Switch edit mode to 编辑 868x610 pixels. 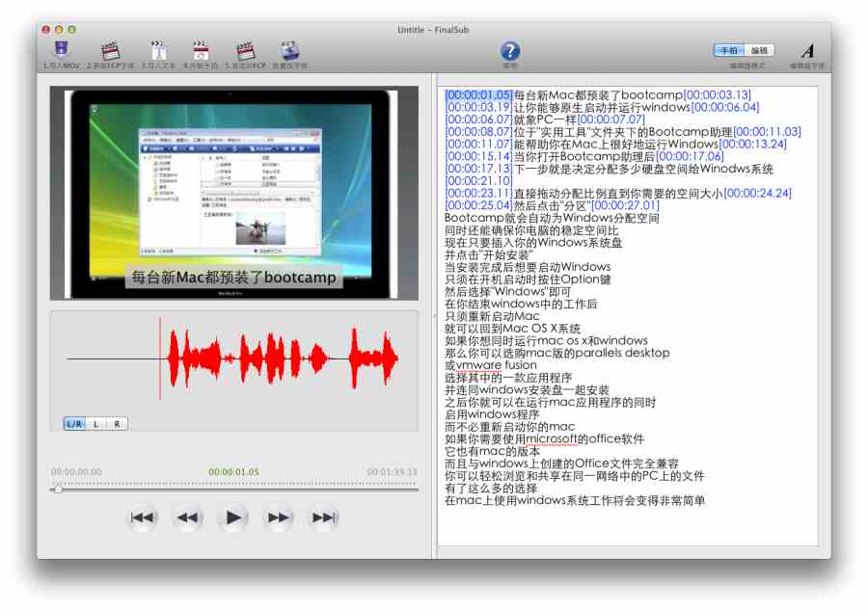(x=759, y=50)
